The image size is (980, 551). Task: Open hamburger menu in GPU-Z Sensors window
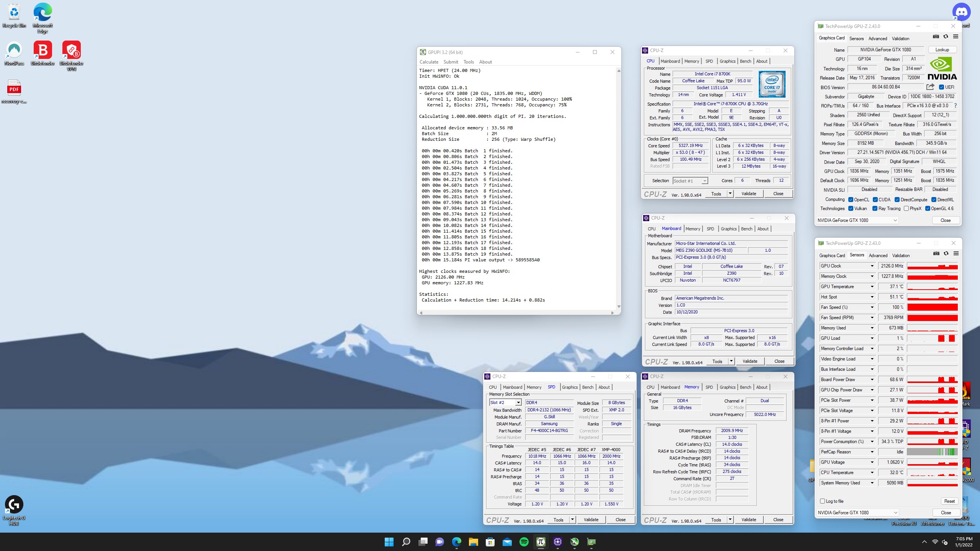[x=956, y=254]
